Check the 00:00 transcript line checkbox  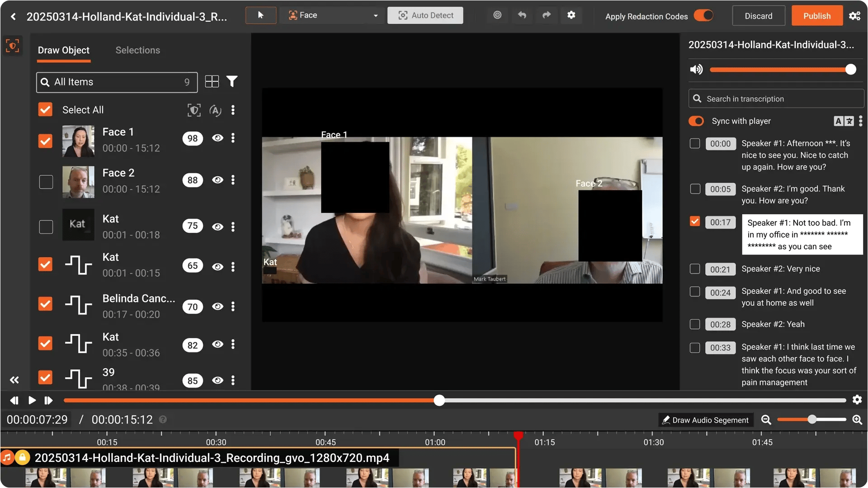[x=695, y=143]
